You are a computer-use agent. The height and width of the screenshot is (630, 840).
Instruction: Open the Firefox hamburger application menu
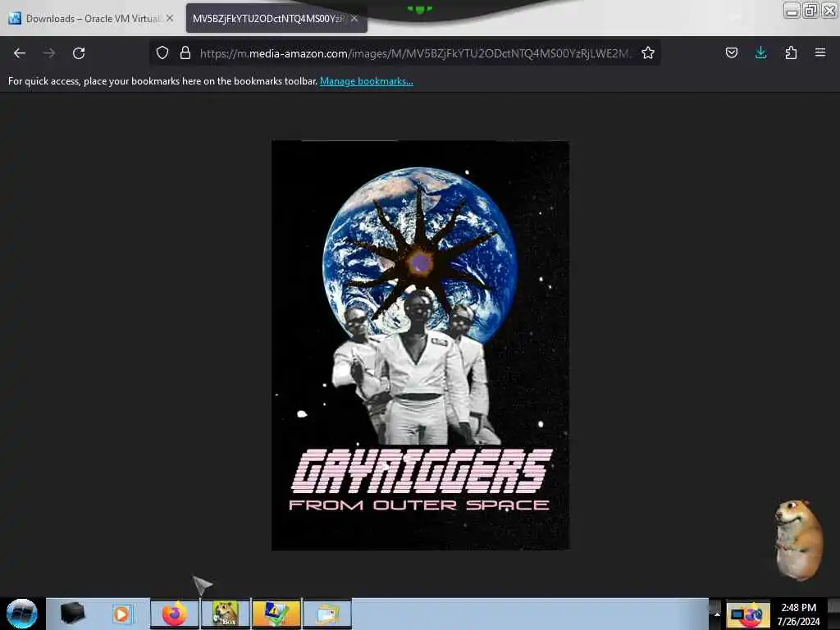coord(820,52)
